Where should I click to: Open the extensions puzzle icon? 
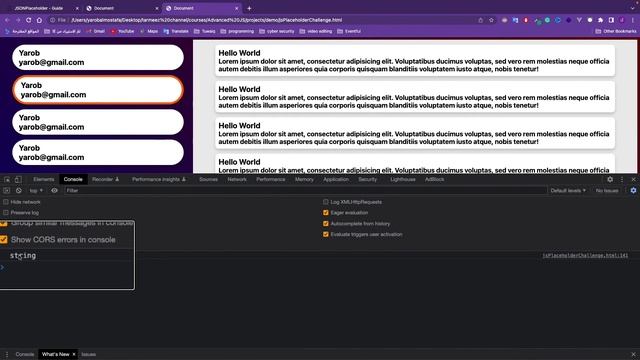coord(600,20)
